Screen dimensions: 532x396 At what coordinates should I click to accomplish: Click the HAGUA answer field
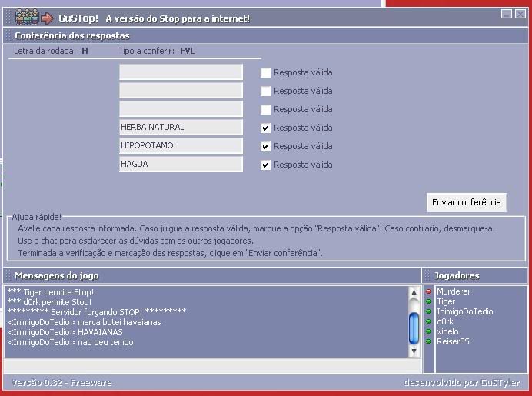tap(181, 165)
